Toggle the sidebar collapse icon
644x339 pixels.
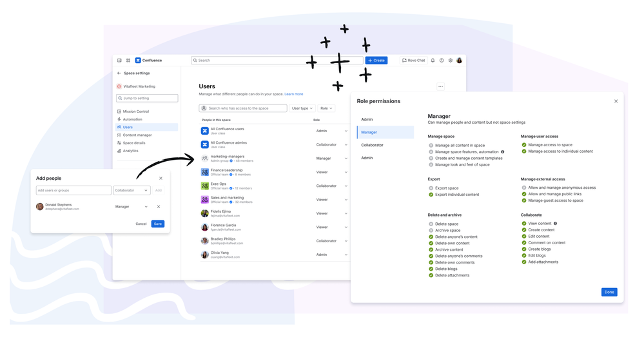(x=119, y=61)
